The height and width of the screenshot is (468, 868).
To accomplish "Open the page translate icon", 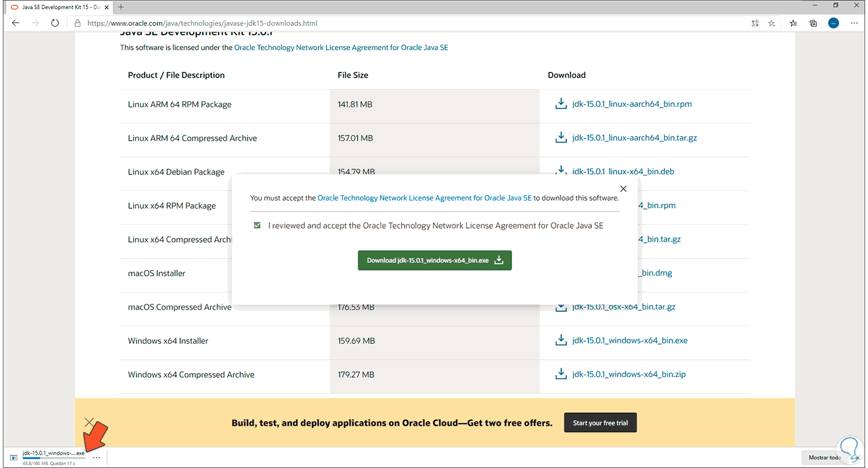I will point(755,23).
